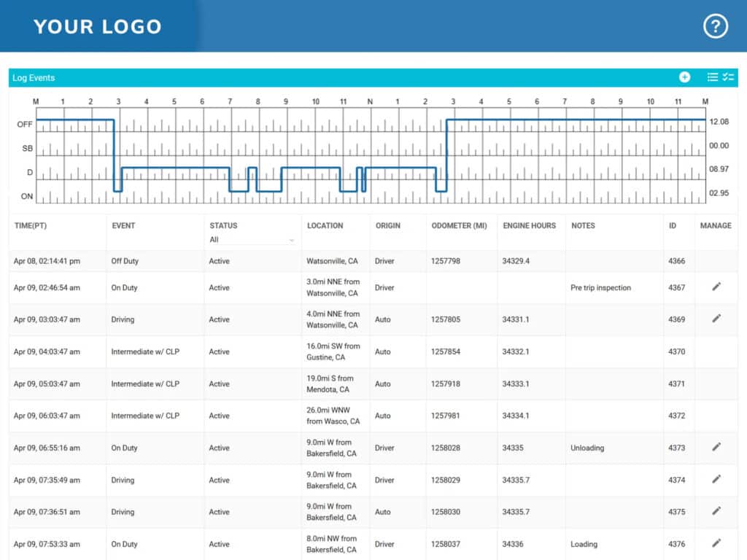Click the checklist icon in Log Events header
Image resolution: width=747 pixels, height=560 pixels.
coord(729,77)
